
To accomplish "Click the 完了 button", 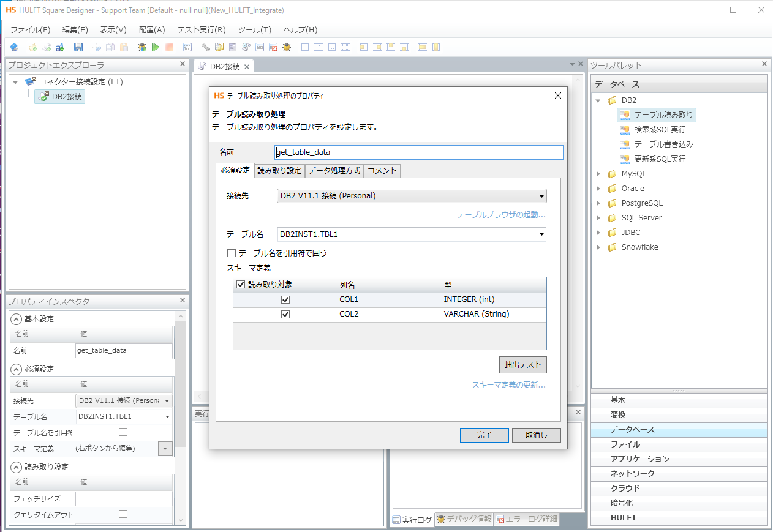I will pyautogui.click(x=485, y=435).
